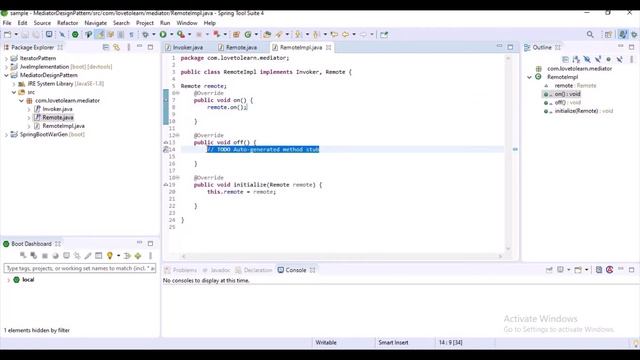Toggle Java perspective button at top right
This screenshot has width=640, height=360.
(x=622, y=35)
